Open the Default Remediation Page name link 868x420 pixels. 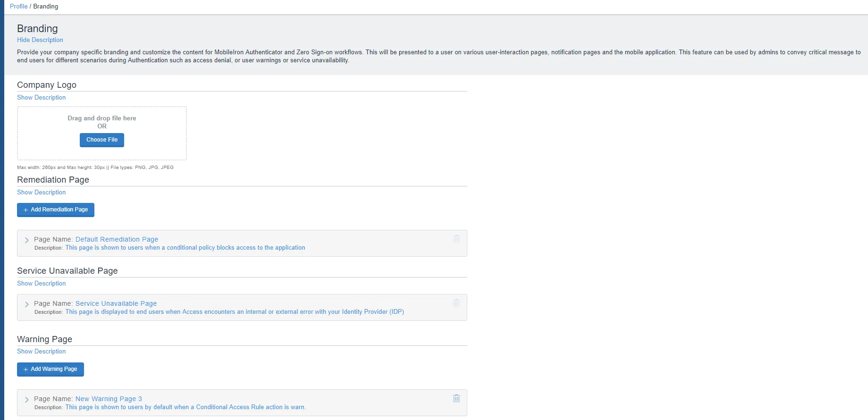pyautogui.click(x=117, y=239)
